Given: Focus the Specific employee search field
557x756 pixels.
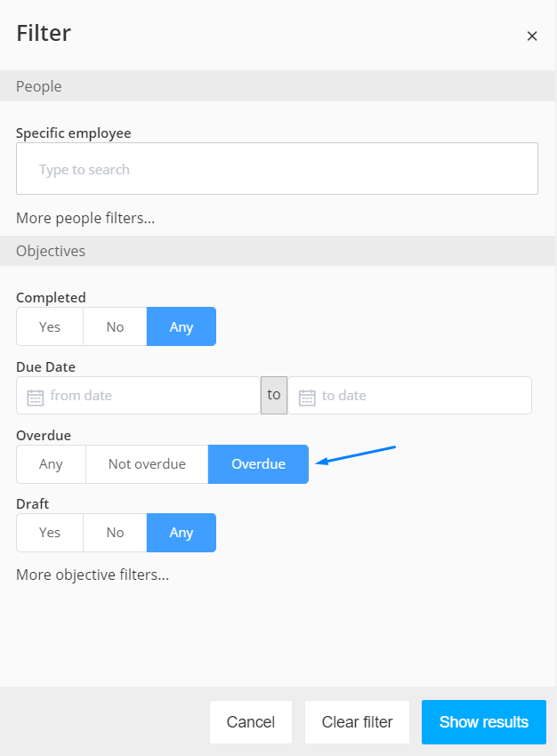Looking at the screenshot, I should pyautogui.click(x=278, y=169).
